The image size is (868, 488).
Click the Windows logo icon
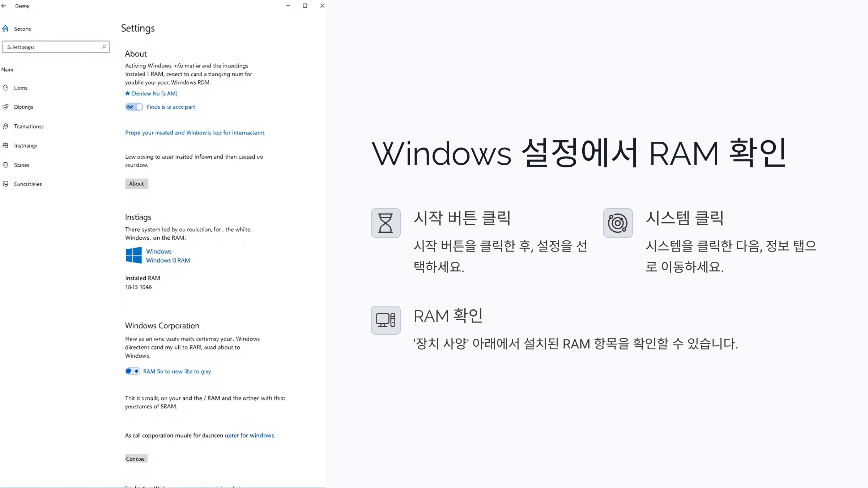tap(133, 255)
